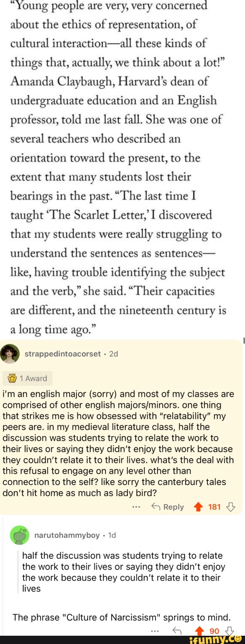
Task: Click the 1d timestamp on the reply
Action: pos(112,535)
